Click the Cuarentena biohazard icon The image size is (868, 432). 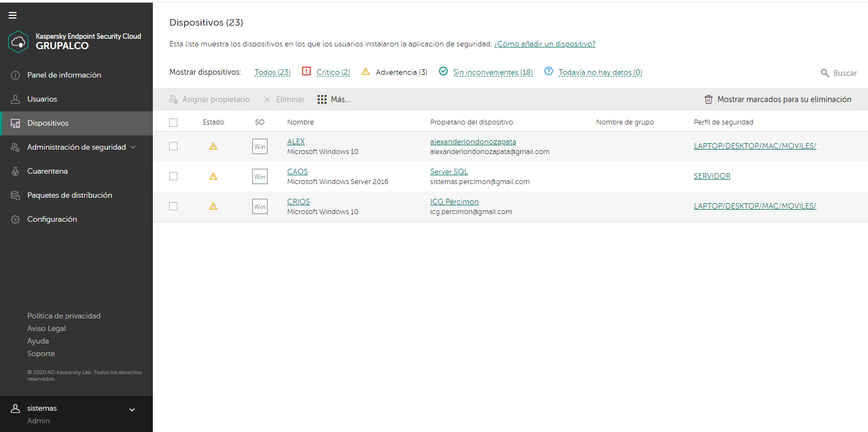pos(15,171)
